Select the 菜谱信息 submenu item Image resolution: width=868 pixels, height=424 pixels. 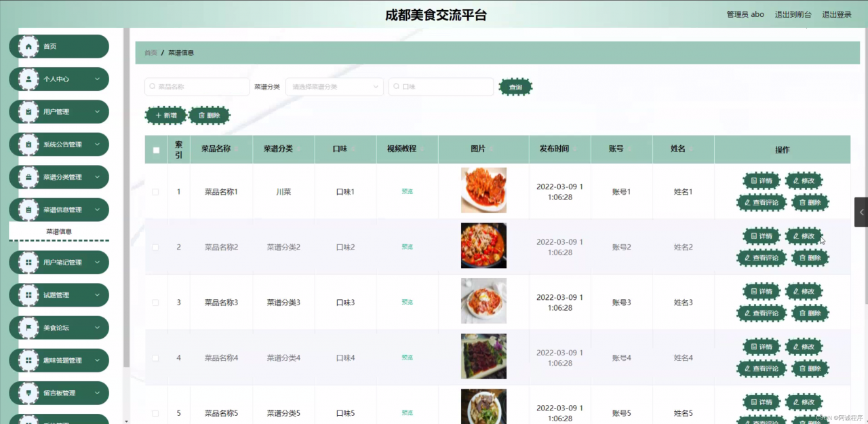tap(59, 231)
